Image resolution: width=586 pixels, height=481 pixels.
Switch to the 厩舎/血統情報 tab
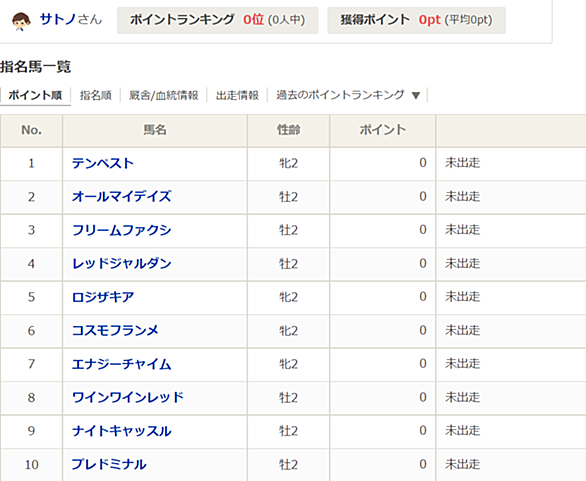point(163,96)
